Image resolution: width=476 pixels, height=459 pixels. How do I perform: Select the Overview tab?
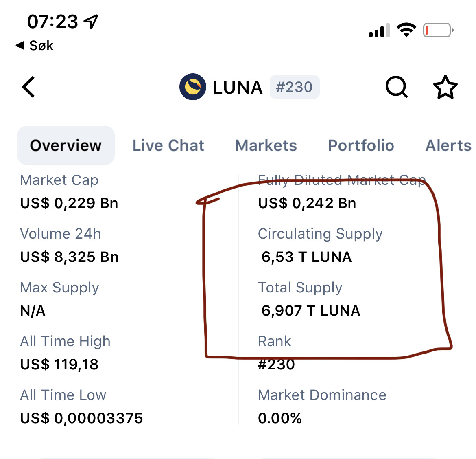coord(66,145)
